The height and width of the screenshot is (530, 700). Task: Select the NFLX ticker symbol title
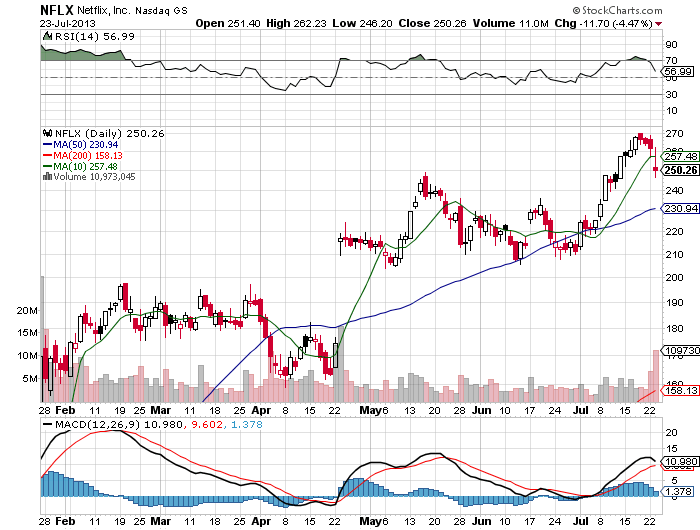point(57,10)
